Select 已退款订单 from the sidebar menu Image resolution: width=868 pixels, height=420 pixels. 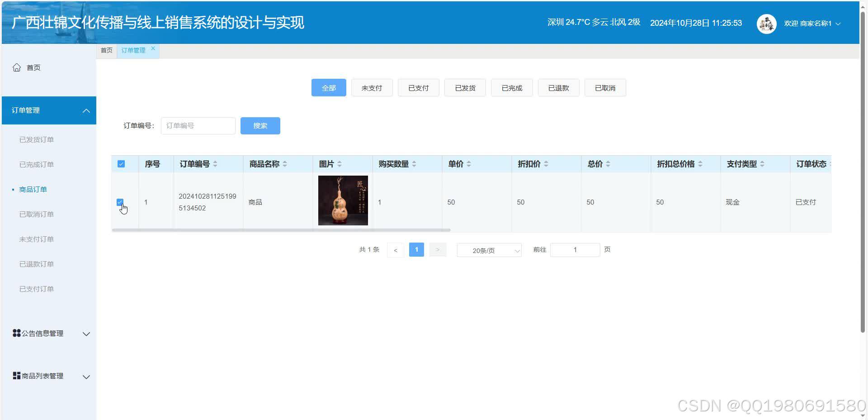pyautogui.click(x=37, y=264)
